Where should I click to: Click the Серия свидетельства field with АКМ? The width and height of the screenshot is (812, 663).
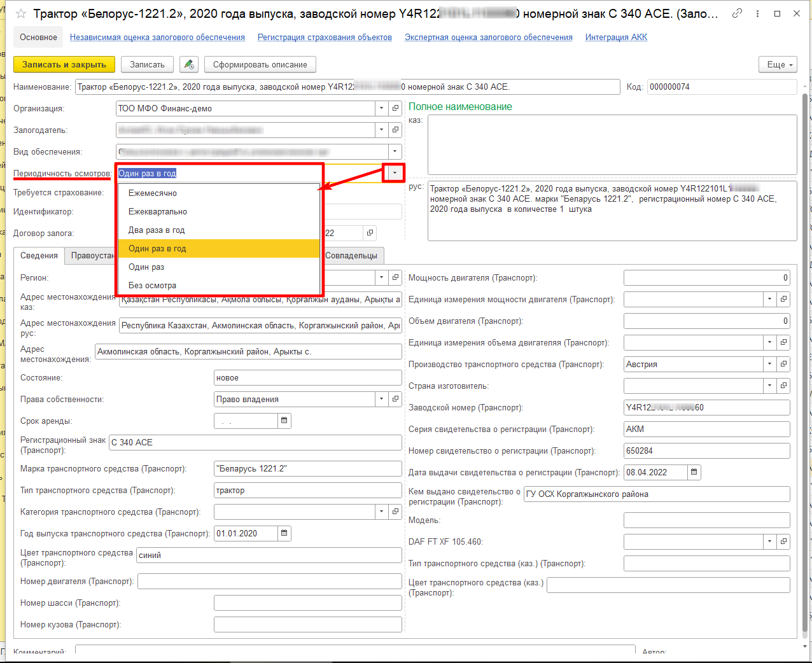707,429
